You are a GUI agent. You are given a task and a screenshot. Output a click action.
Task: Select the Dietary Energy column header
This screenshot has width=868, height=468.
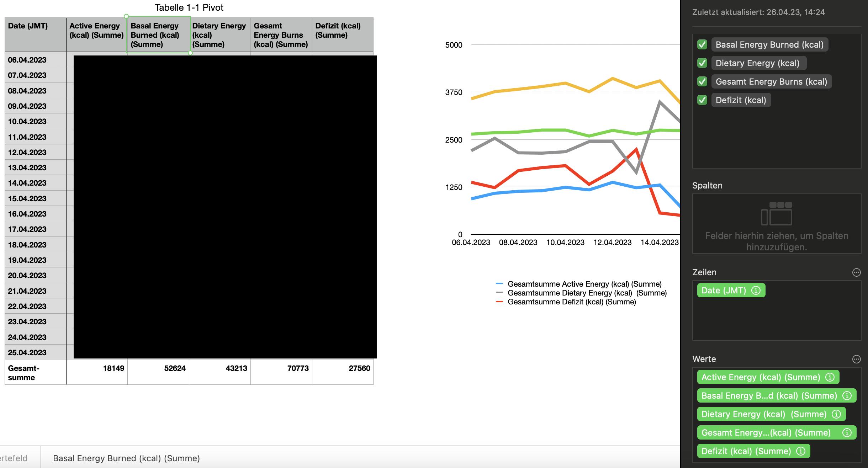point(219,35)
